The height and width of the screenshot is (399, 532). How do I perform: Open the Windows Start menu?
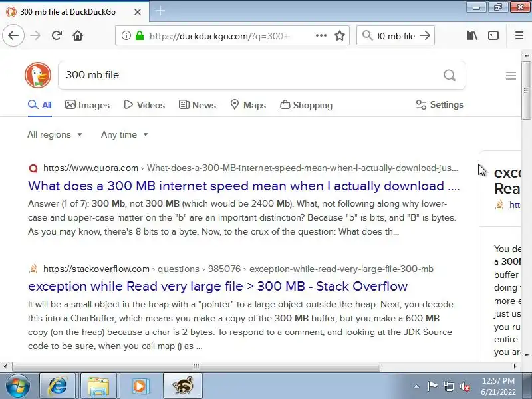[x=17, y=386]
